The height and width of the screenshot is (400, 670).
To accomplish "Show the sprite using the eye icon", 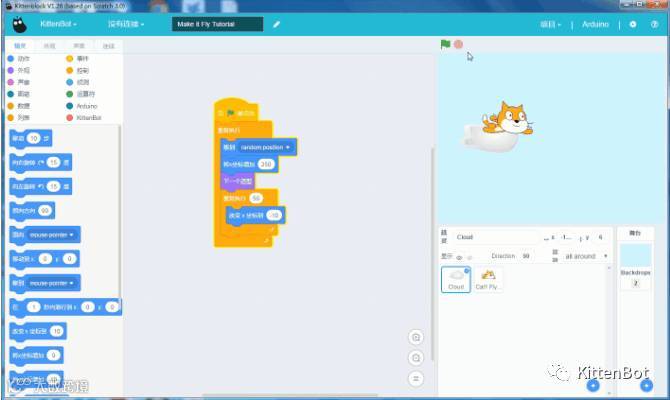I will click(459, 257).
